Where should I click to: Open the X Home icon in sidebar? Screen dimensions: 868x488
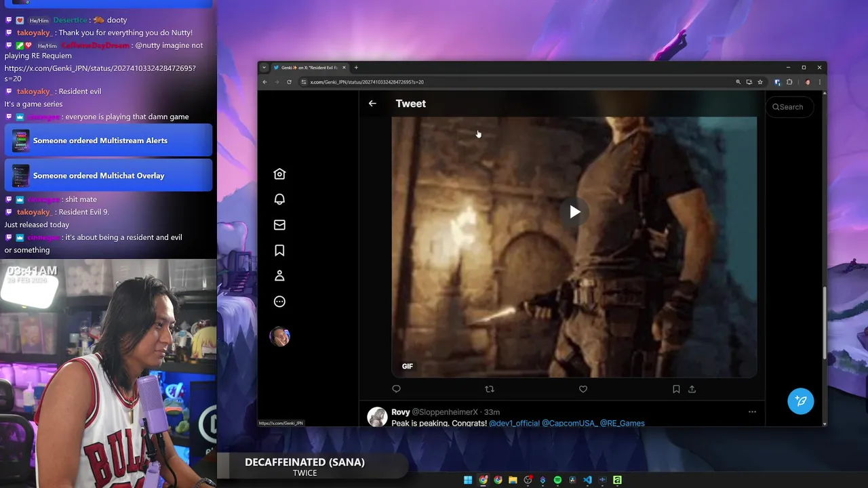coord(279,174)
